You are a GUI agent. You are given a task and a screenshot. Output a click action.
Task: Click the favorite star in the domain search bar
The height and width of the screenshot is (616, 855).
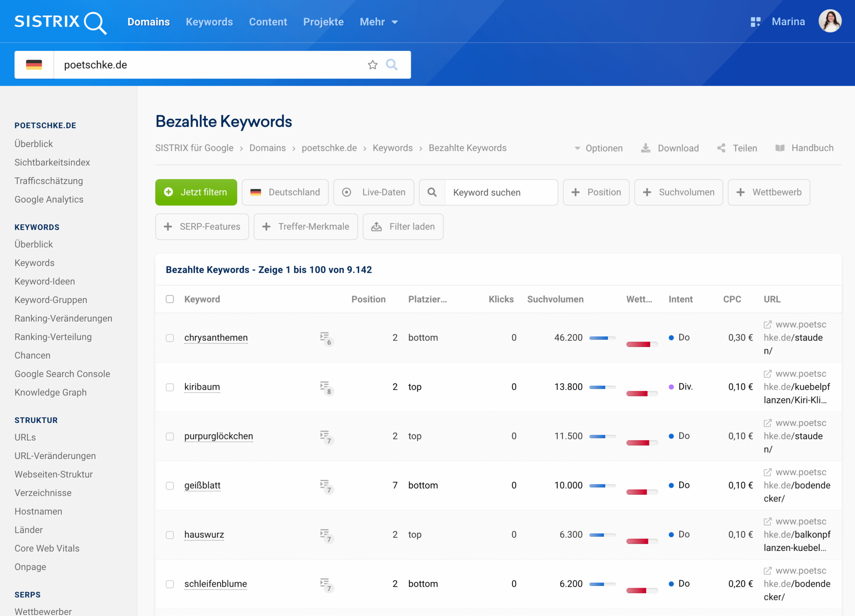point(372,65)
